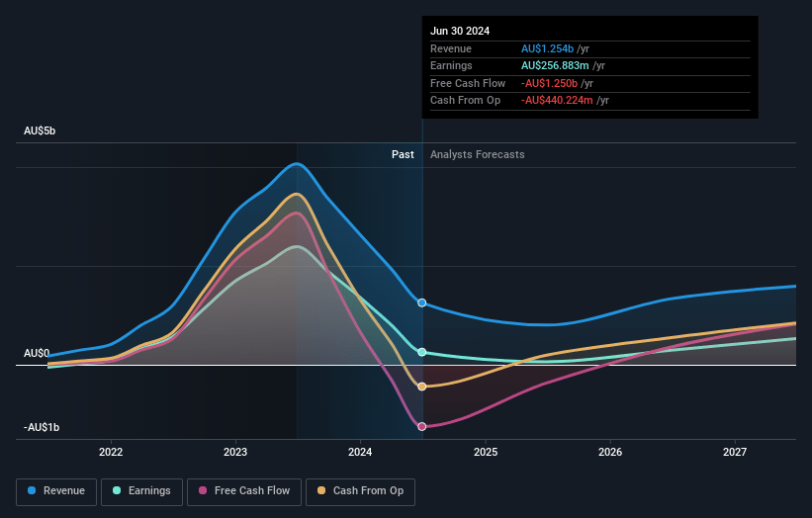Click the Analysts Forecasts label
The image size is (812, 518).
click(x=478, y=154)
